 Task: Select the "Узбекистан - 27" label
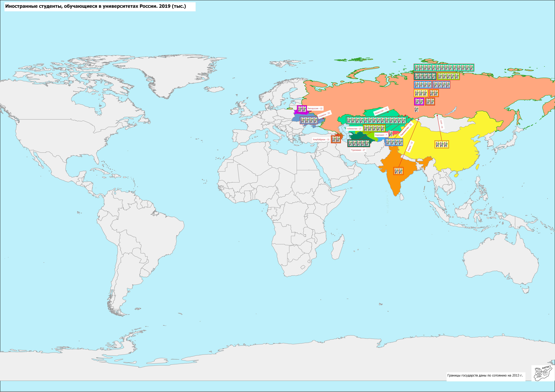[354, 129]
